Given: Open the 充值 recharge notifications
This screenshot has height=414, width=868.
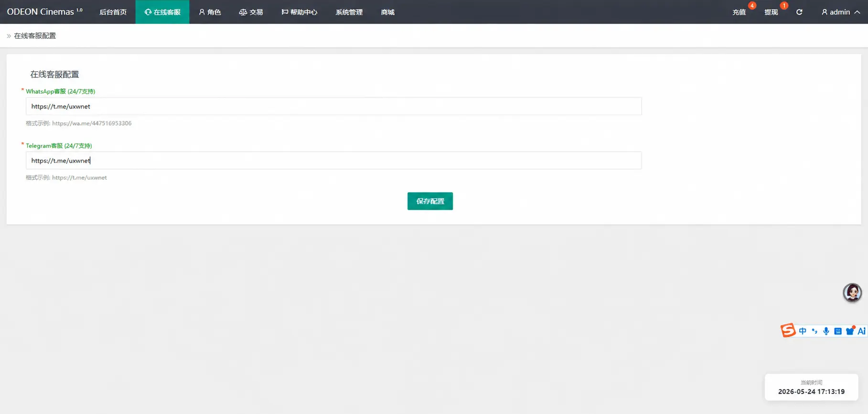Looking at the screenshot, I should 739,12.
